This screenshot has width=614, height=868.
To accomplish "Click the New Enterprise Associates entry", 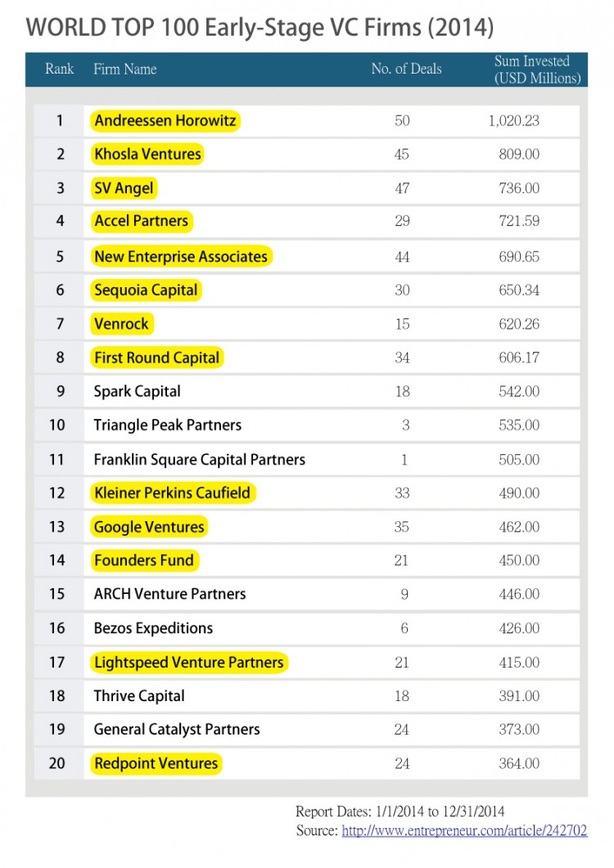I will click(x=181, y=256).
